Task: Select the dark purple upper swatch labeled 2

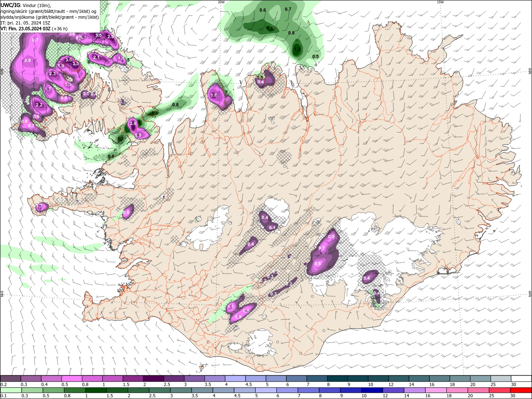Action: click(153, 379)
